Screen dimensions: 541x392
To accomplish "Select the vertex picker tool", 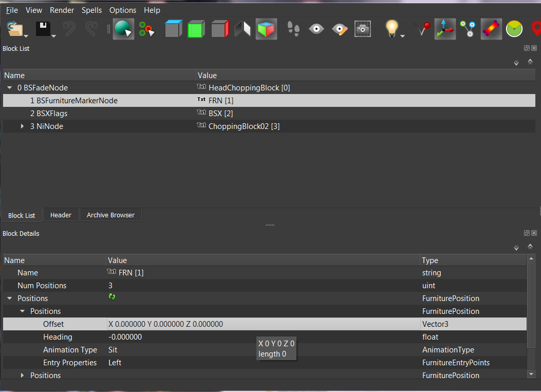I will click(146, 29).
